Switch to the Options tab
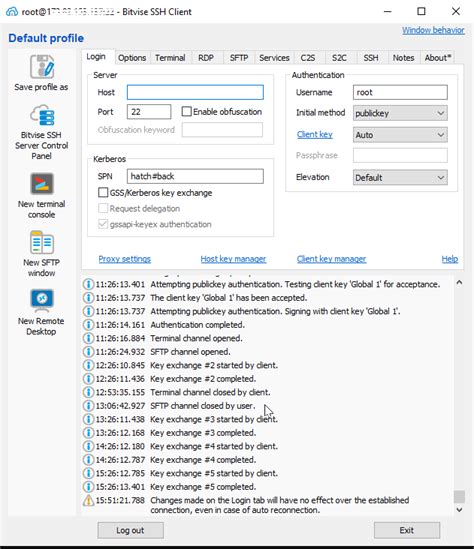The width and height of the screenshot is (474, 549). 132,58
